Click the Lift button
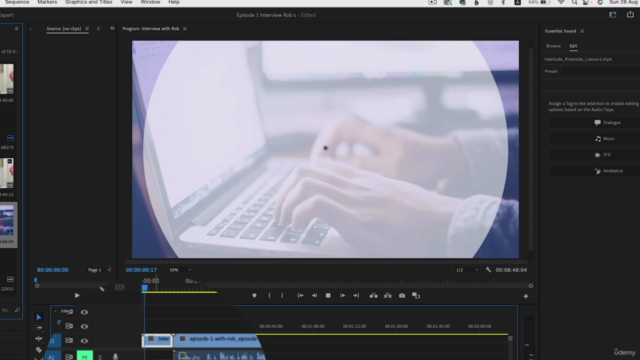 (373, 296)
